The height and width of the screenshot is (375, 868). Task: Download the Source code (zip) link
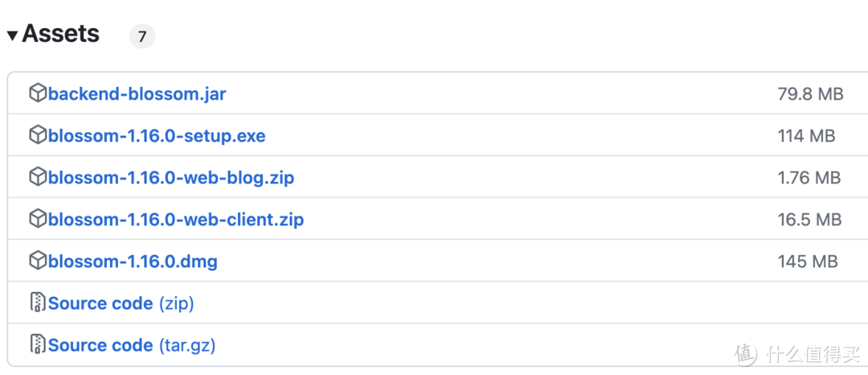coord(121,303)
